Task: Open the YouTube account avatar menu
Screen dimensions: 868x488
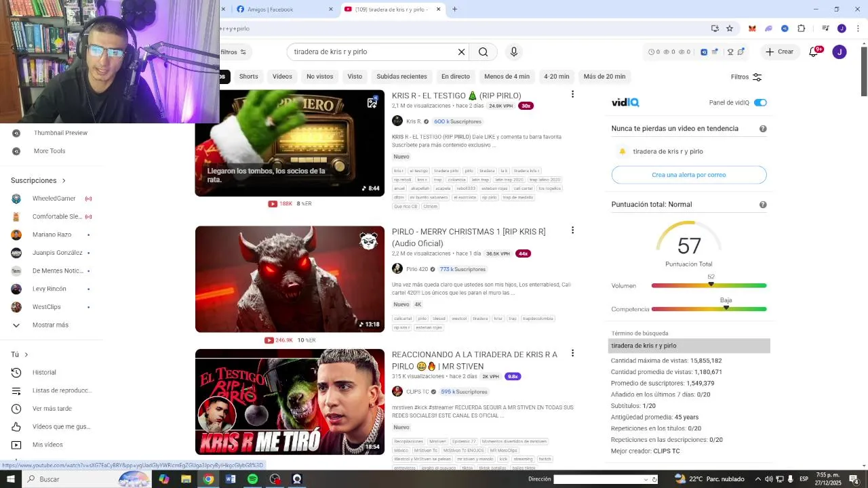Action: click(840, 52)
